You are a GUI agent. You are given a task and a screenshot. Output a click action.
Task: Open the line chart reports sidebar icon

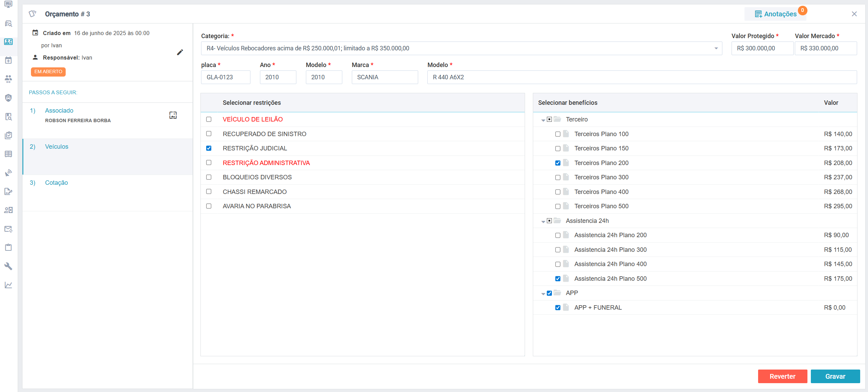pyautogui.click(x=9, y=285)
